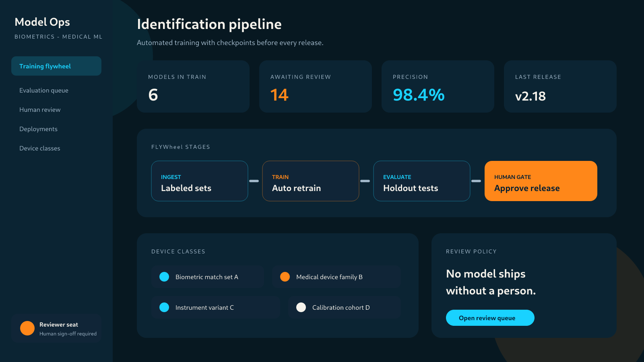Select the Ingest Labeled sets stage
The width and height of the screenshot is (644, 362).
pos(200,181)
